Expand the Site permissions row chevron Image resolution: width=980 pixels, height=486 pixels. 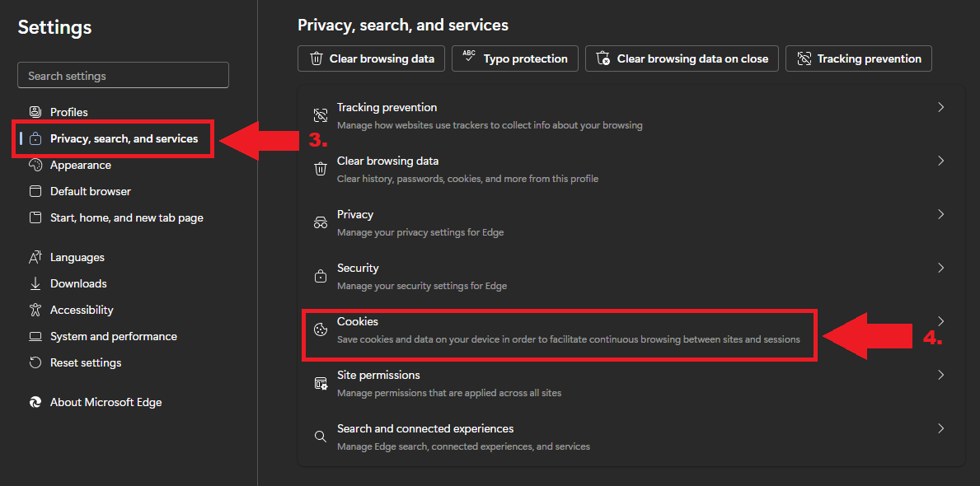click(940, 375)
